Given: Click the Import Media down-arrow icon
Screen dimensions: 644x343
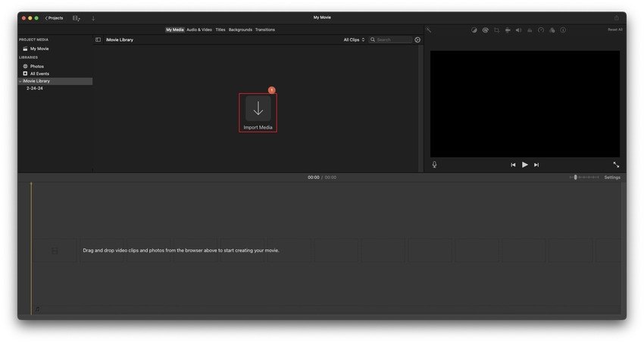Looking at the screenshot, I should tap(258, 108).
